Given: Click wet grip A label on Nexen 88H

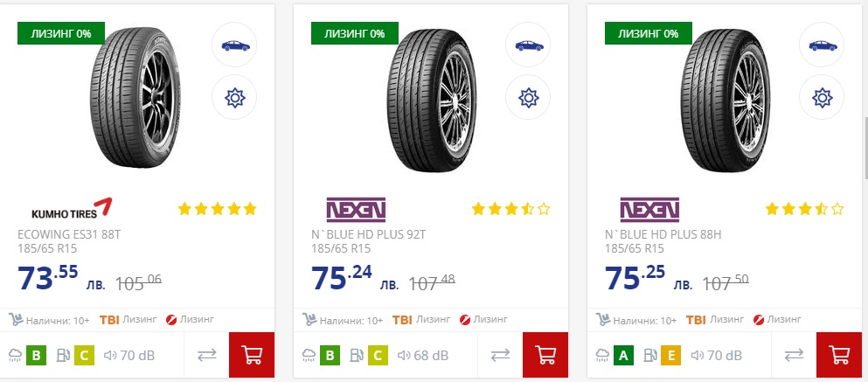Looking at the screenshot, I should click(x=623, y=356).
